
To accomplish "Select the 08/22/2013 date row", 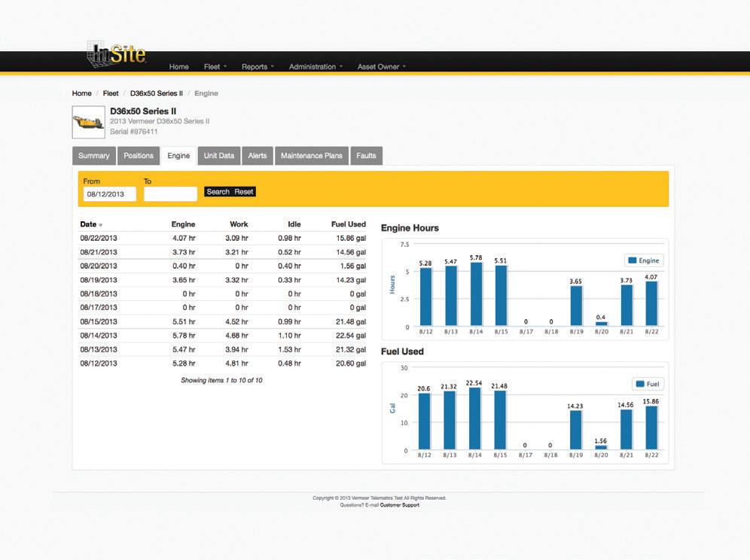I will point(223,238).
